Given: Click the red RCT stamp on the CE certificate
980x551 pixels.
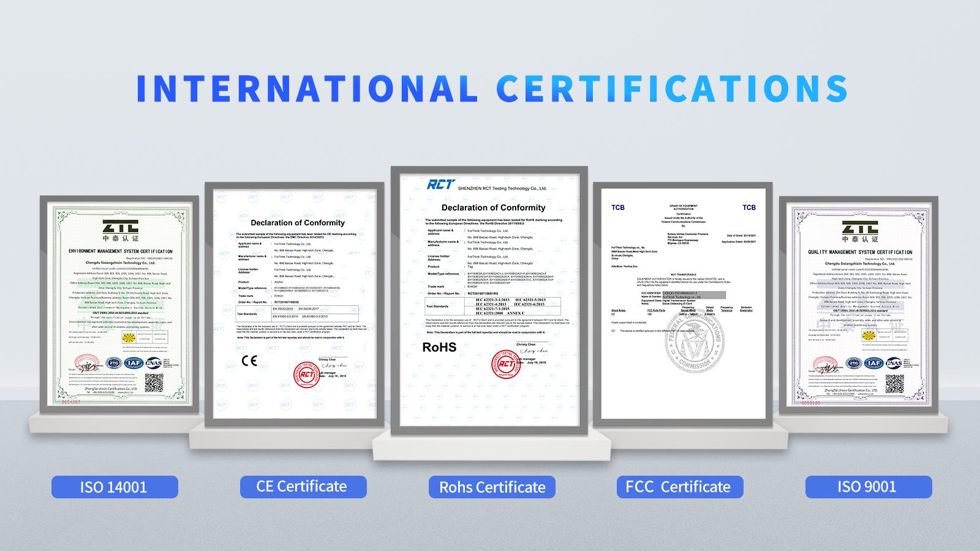Looking at the screenshot, I should coord(307,374).
